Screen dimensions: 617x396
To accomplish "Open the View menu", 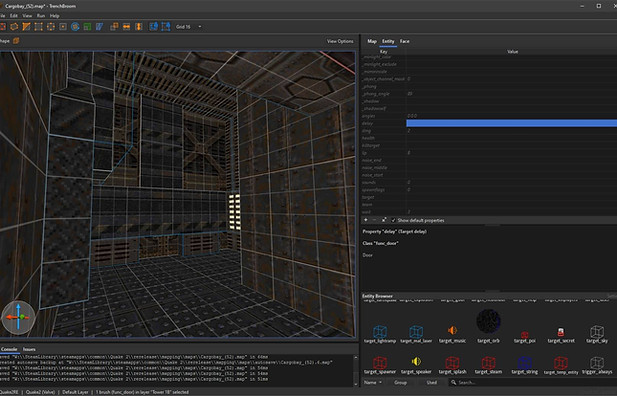I will click(27, 16).
